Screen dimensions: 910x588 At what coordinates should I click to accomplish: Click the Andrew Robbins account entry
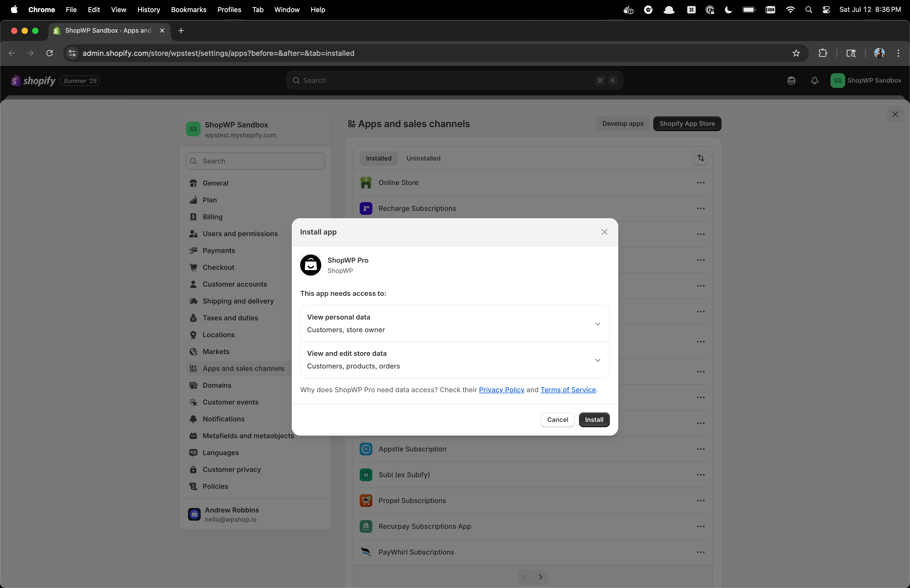pyautogui.click(x=255, y=514)
